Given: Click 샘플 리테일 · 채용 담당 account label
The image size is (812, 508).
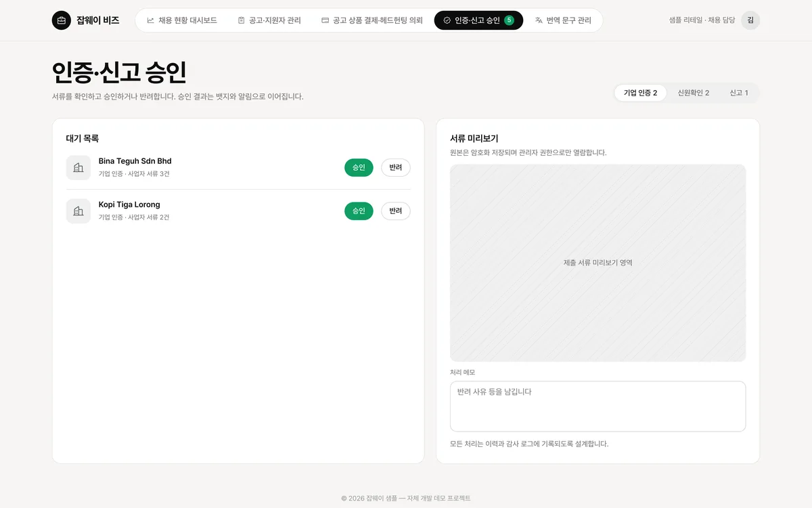Looking at the screenshot, I should tap(702, 20).
